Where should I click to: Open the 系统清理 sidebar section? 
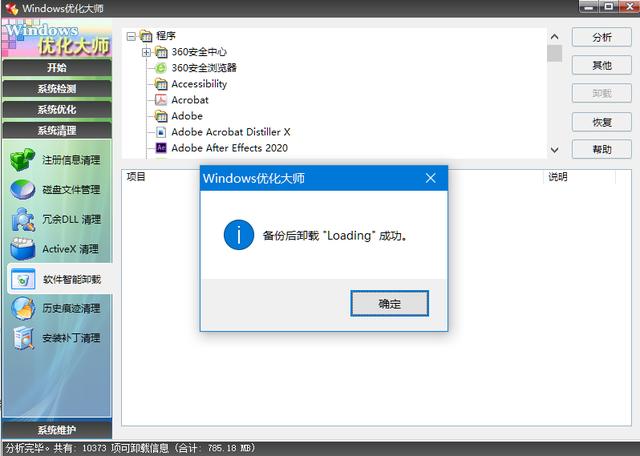[x=57, y=130]
